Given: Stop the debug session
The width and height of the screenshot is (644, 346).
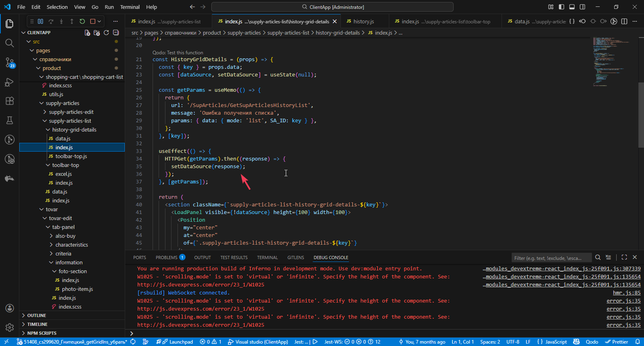Looking at the screenshot, I should pos(93,21).
